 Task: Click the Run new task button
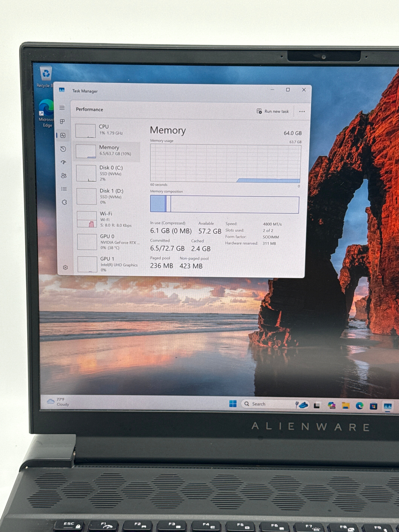coord(273,111)
